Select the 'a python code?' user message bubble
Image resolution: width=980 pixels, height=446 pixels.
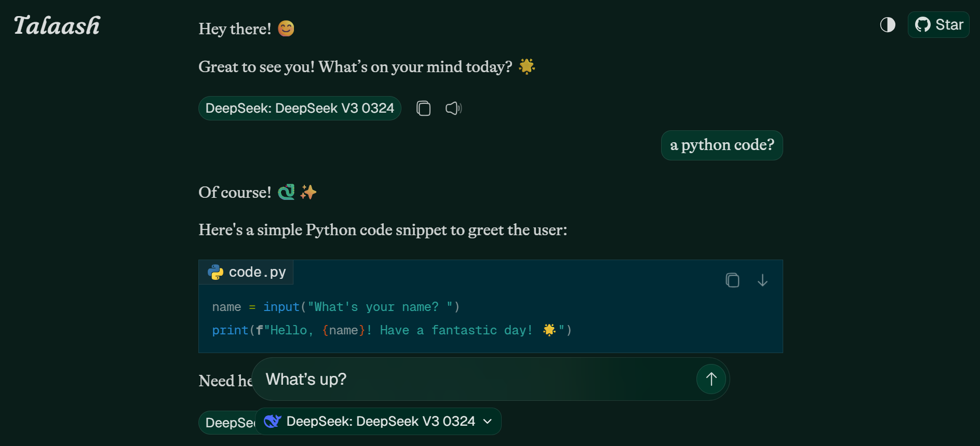[x=722, y=145]
